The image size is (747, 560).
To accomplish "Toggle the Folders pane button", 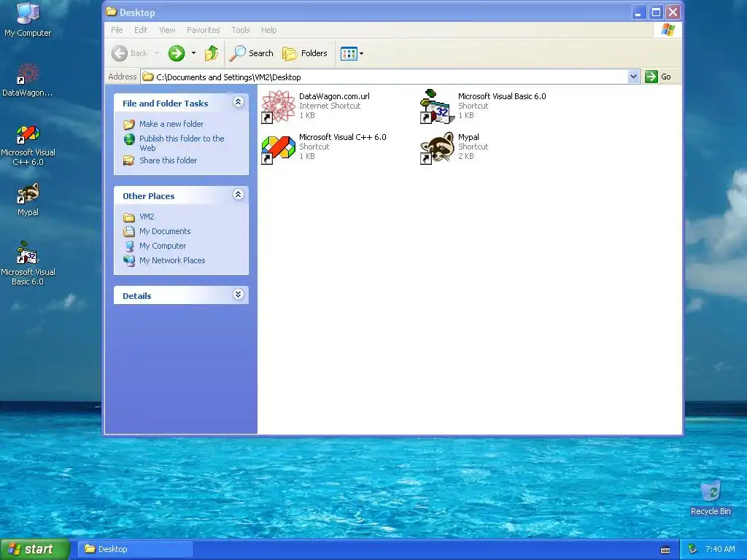I will click(x=305, y=53).
